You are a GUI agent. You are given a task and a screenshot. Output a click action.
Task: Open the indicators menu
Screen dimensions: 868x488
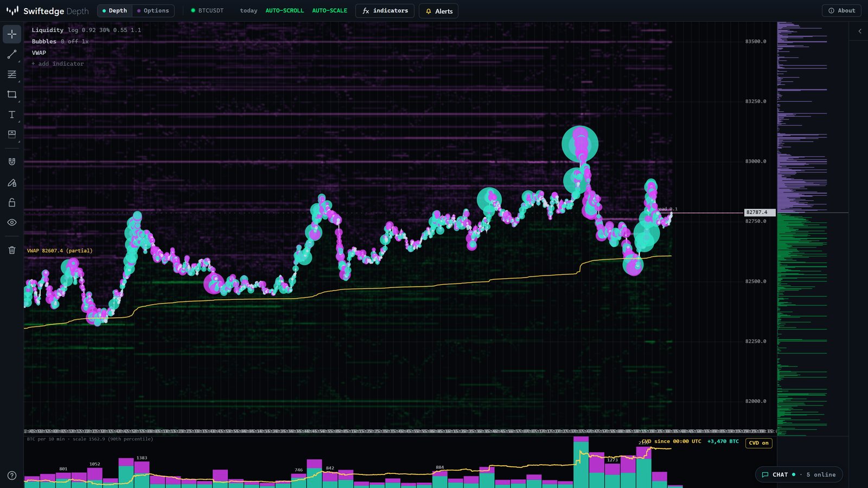(385, 11)
